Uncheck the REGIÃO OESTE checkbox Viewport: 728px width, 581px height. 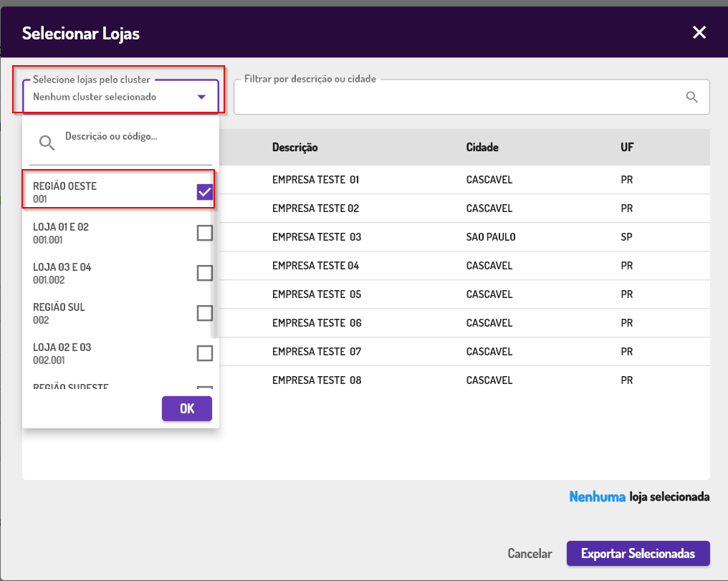(x=204, y=192)
